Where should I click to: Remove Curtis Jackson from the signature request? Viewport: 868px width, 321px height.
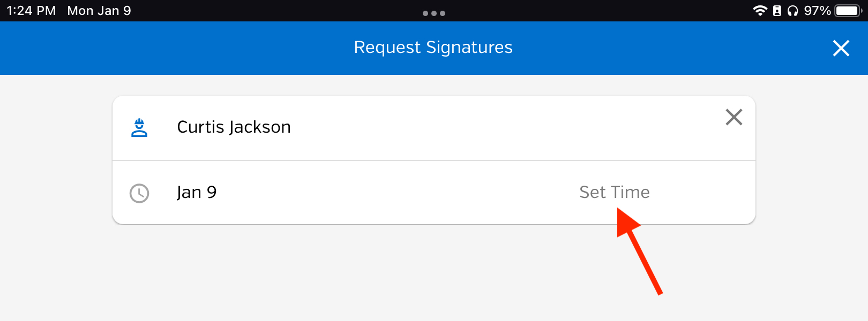click(x=734, y=117)
